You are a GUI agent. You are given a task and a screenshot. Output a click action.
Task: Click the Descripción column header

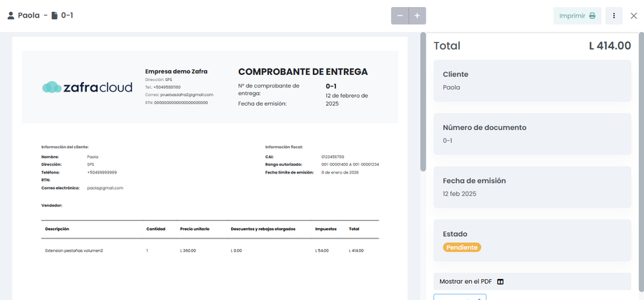[57, 229]
